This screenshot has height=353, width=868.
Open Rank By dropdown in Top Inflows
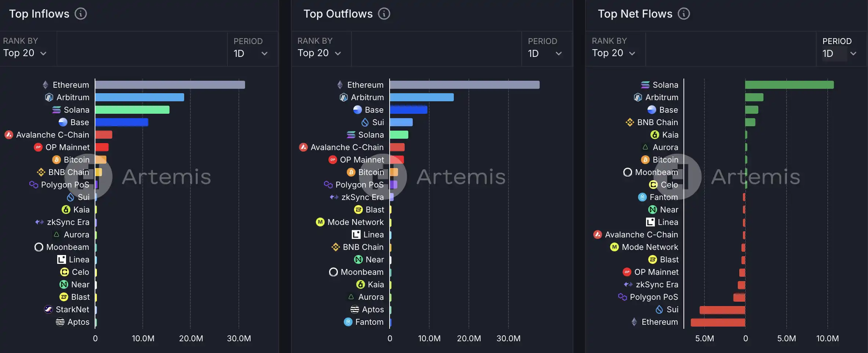(25, 53)
